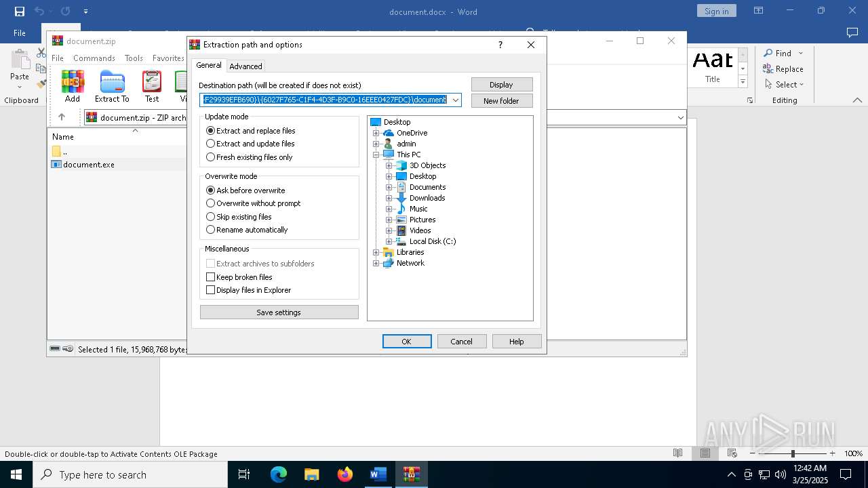This screenshot has width=868, height=488.
Task: Select Ask before overwrite option
Action: 245,190
